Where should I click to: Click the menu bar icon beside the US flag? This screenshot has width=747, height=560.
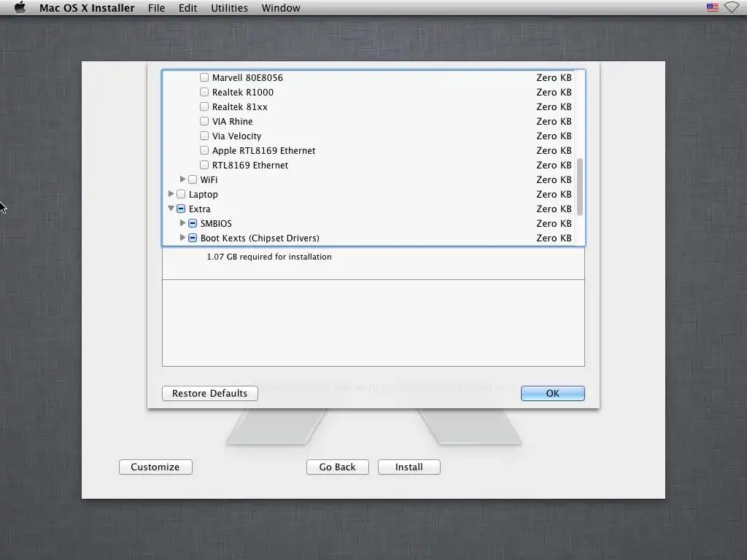[731, 7]
